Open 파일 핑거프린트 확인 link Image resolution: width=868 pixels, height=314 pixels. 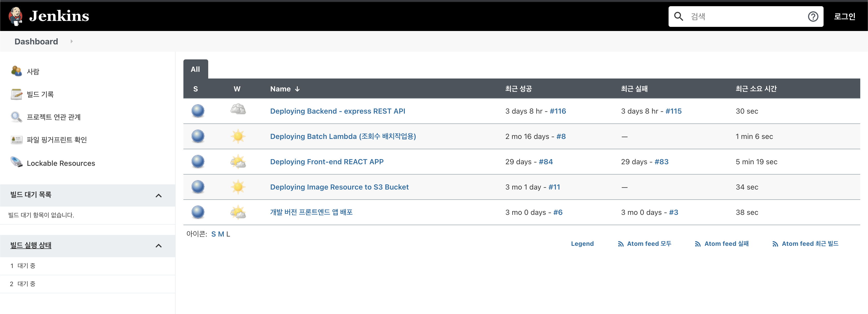pos(57,139)
